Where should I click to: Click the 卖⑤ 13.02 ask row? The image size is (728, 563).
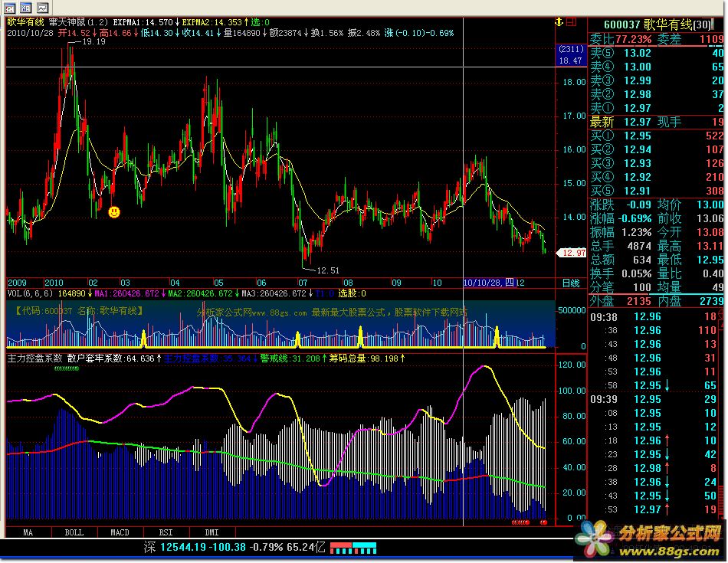pyautogui.click(x=657, y=53)
